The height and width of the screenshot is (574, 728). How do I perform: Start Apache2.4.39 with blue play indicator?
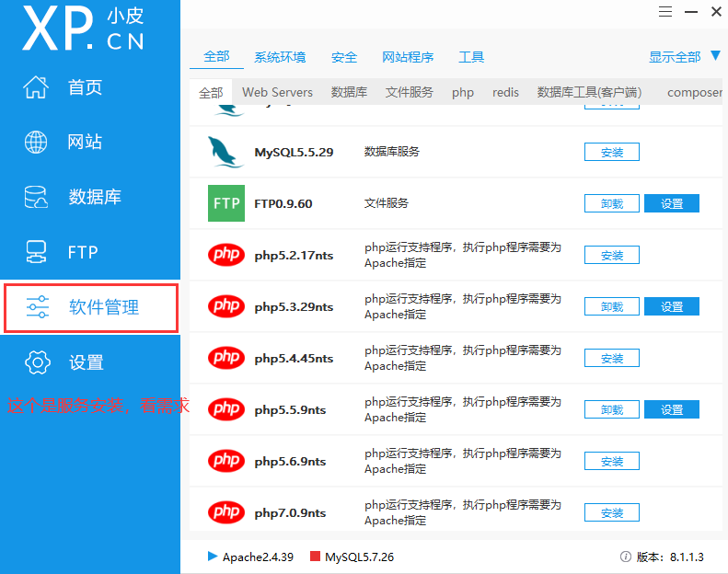pyautogui.click(x=213, y=557)
